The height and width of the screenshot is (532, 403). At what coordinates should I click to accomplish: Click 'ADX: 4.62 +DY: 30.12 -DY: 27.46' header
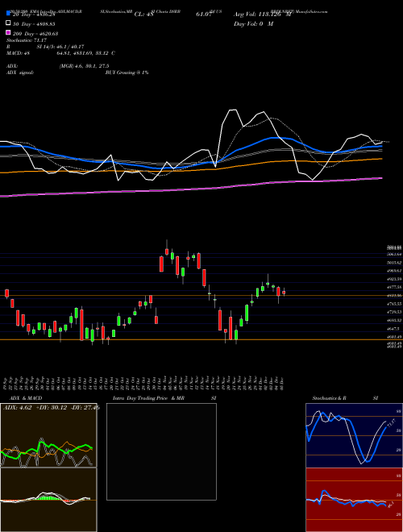coord(52,408)
